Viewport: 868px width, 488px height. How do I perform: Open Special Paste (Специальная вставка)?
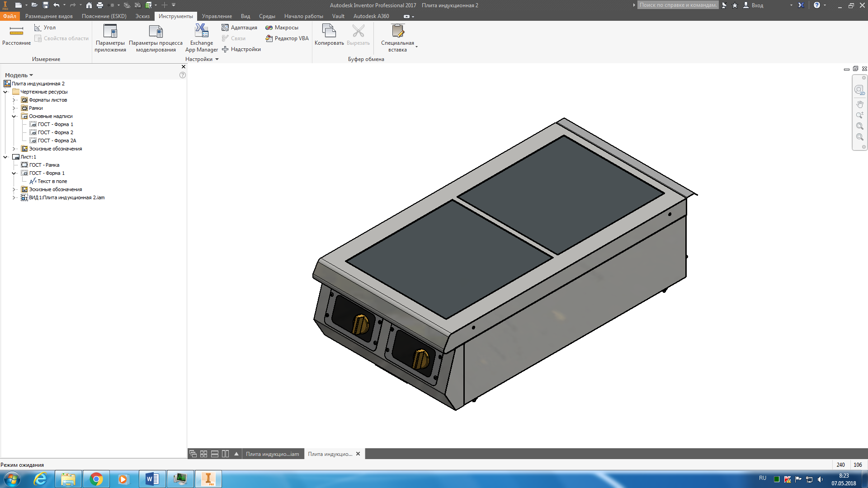click(x=397, y=38)
